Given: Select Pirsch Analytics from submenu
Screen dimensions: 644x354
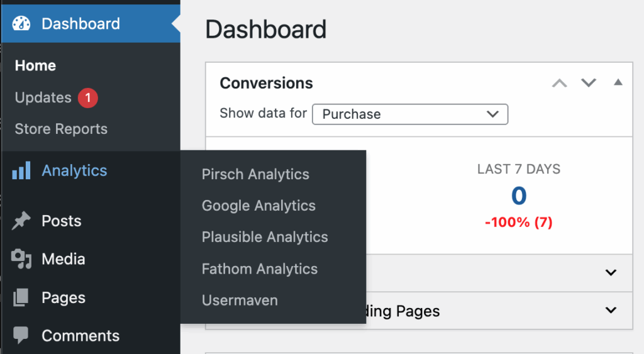Looking at the screenshot, I should tap(255, 174).
